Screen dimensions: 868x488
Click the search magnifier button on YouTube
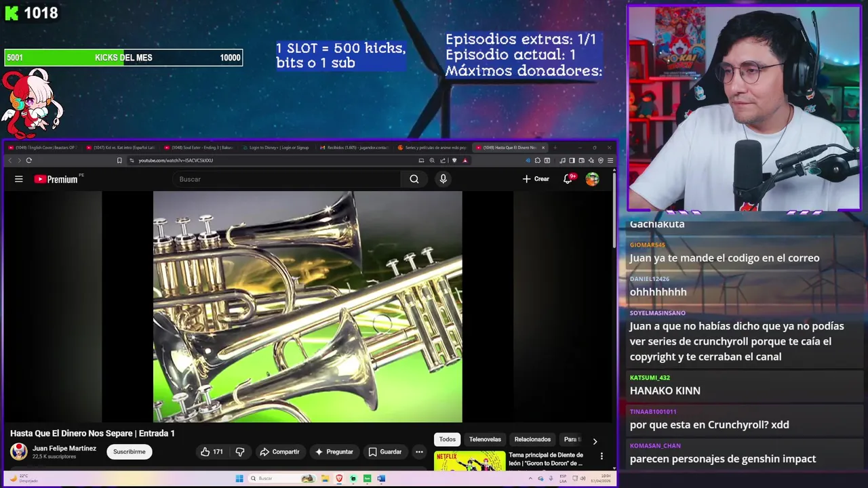tap(414, 179)
